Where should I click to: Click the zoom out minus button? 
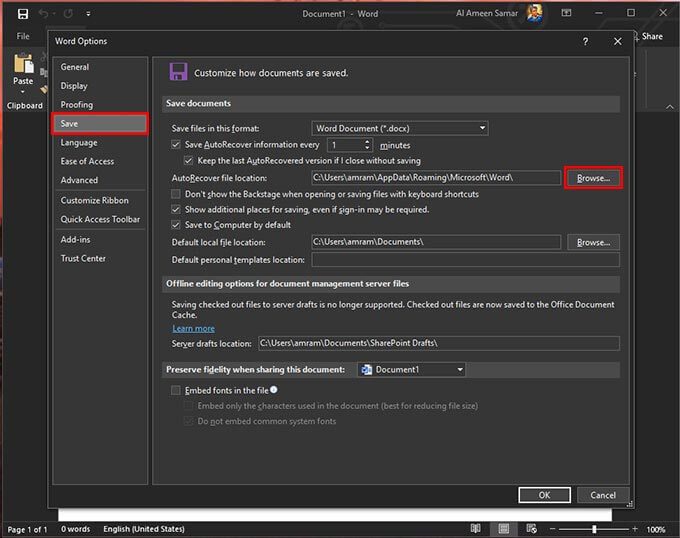point(552,529)
